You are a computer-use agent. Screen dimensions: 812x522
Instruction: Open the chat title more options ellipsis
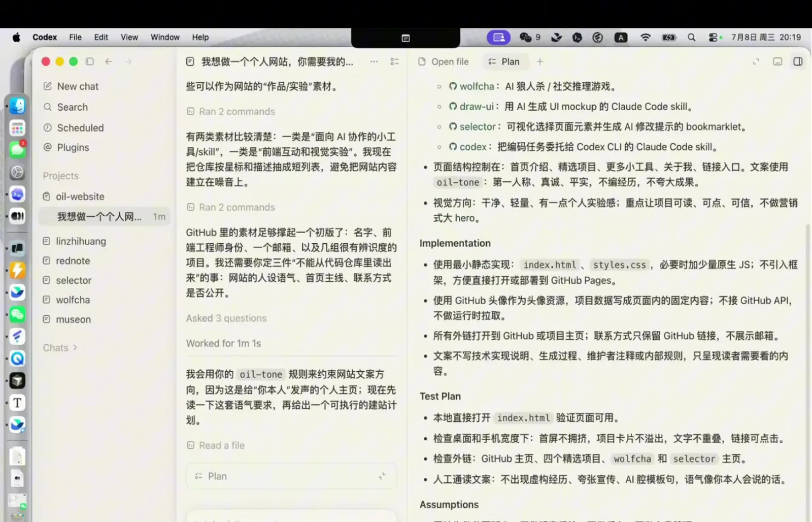[374, 61]
